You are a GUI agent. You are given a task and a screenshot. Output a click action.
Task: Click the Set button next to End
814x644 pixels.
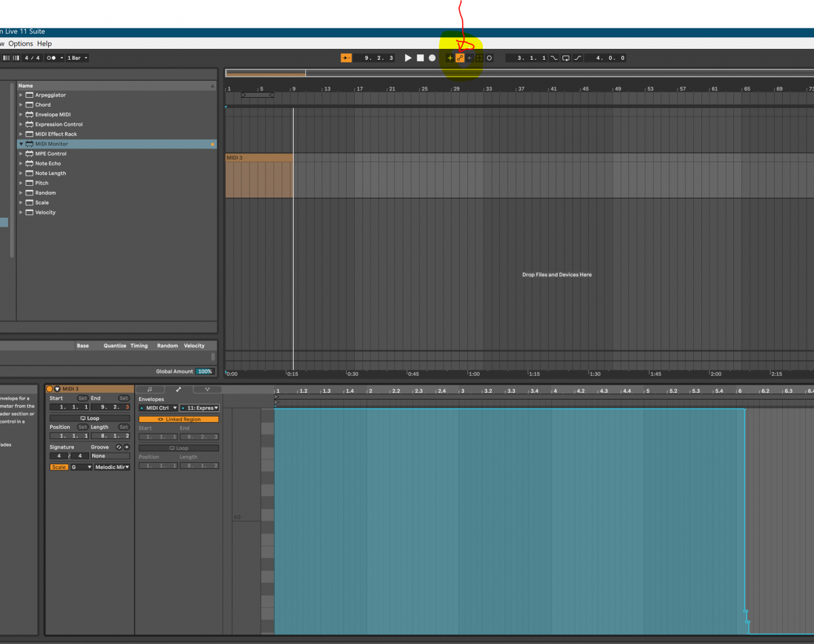pyautogui.click(x=123, y=398)
